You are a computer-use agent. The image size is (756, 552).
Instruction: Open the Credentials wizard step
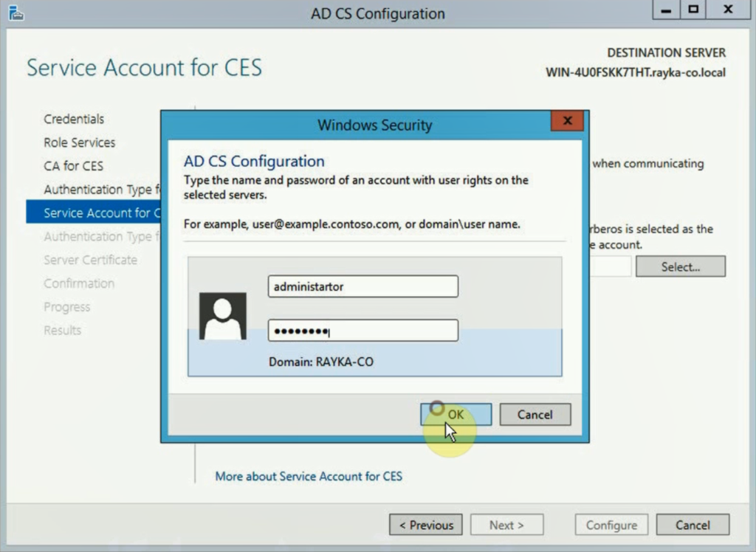[74, 119]
